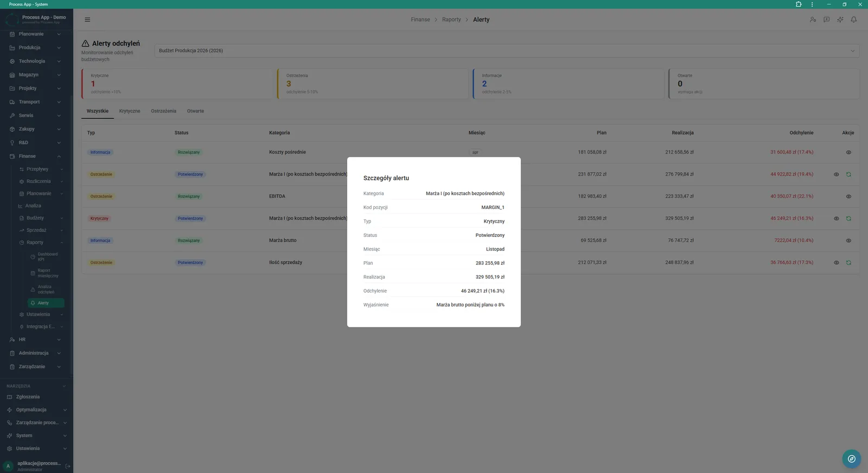The image size is (868, 473).
Task: Select Alerty in the sidebar
Action: coord(46,303)
